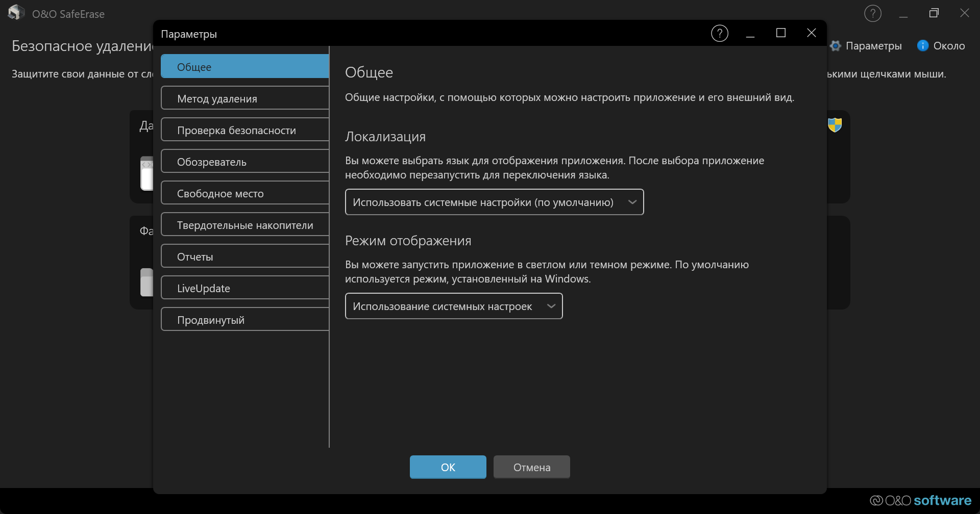Click the Параметры gear icon in main window
Image resolution: width=980 pixels, height=514 pixels.
836,46
